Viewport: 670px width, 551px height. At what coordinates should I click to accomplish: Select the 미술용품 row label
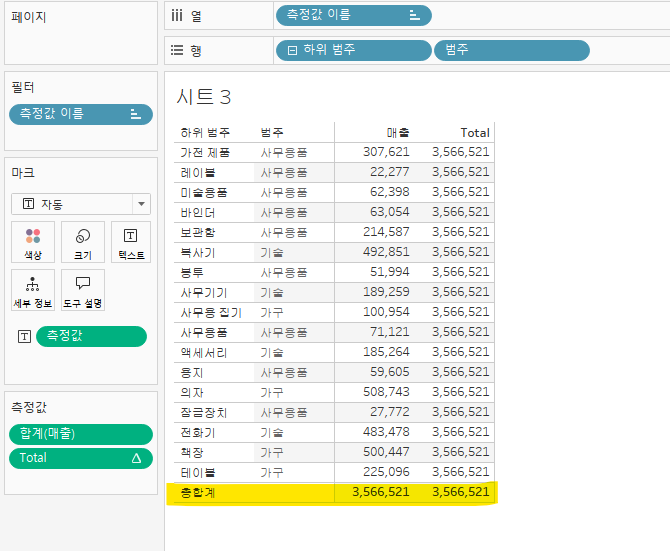point(203,193)
